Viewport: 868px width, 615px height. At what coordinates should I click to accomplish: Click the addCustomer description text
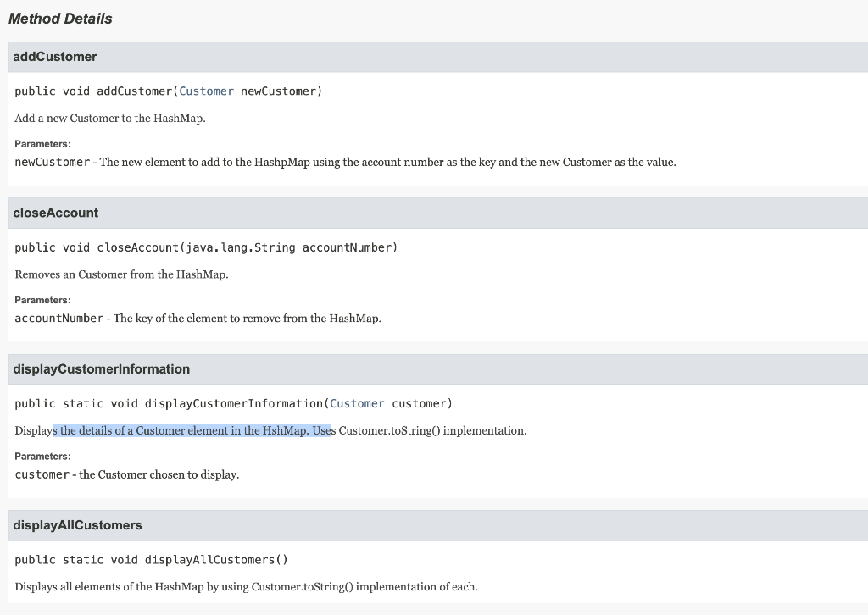click(110, 118)
